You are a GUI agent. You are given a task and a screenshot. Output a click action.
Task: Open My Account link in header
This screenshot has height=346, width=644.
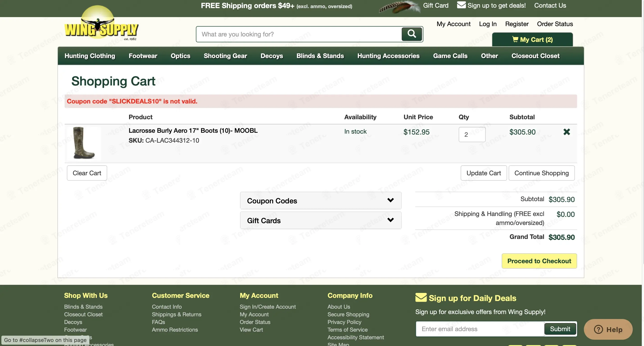point(454,24)
